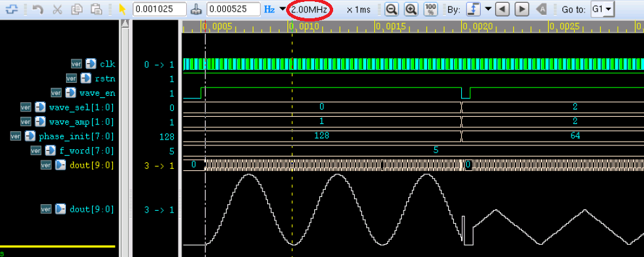This screenshot has width=644, height=257.
Task: Select the clk signal in list
Action: click(108, 65)
